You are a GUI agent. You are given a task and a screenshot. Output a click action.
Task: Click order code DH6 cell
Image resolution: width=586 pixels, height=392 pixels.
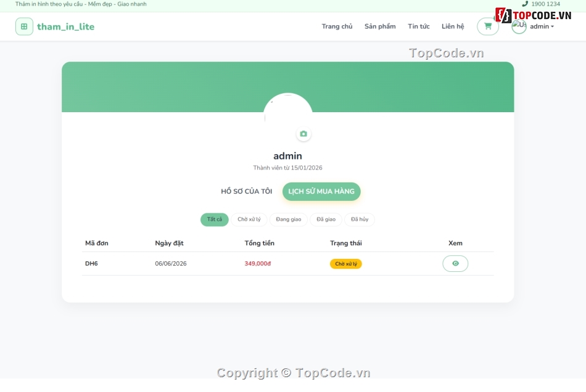click(91, 264)
